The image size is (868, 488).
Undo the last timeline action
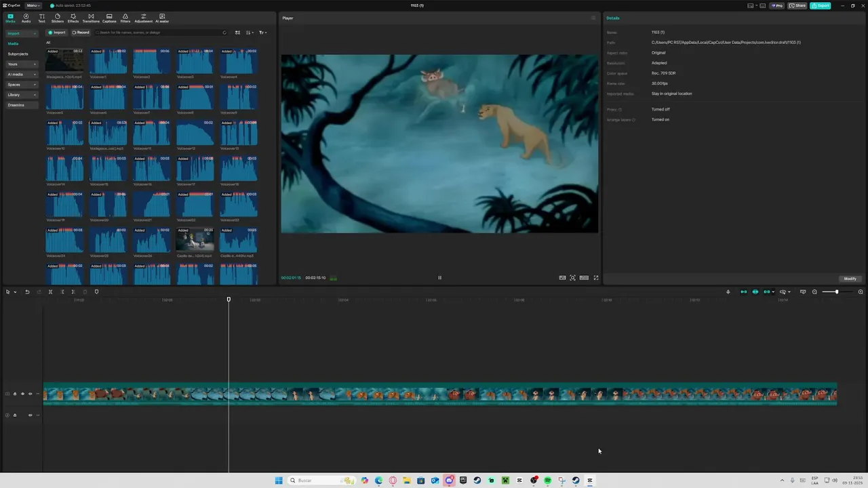(27, 292)
